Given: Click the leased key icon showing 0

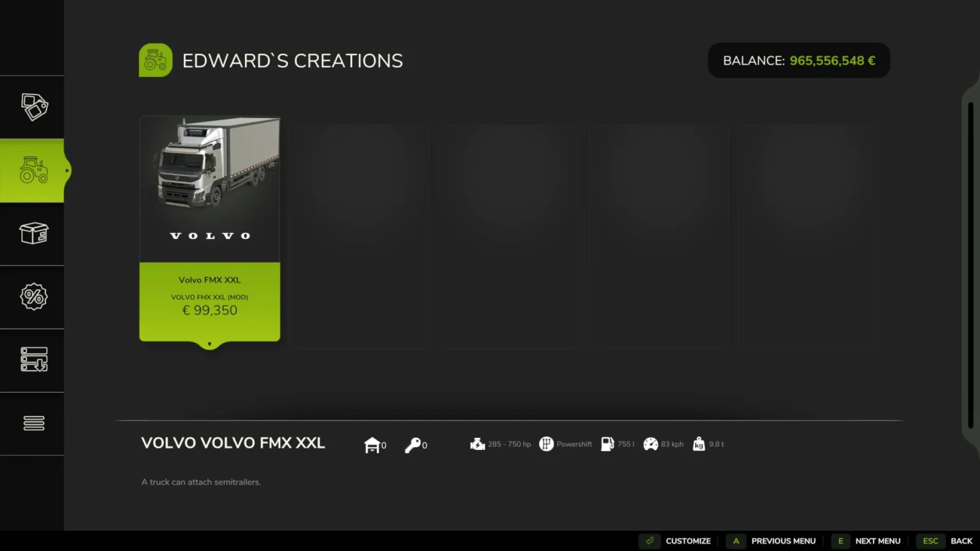Looking at the screenshot, I should point(413,445).
